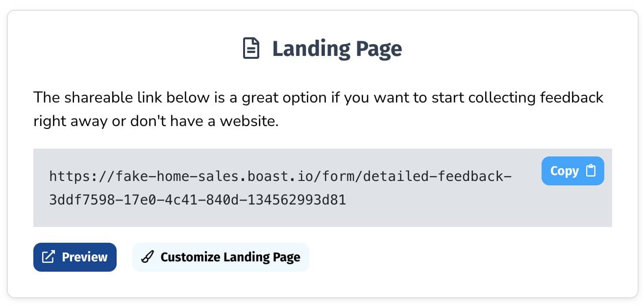Click the word "Customize" in light button

(x=190, y=257)
